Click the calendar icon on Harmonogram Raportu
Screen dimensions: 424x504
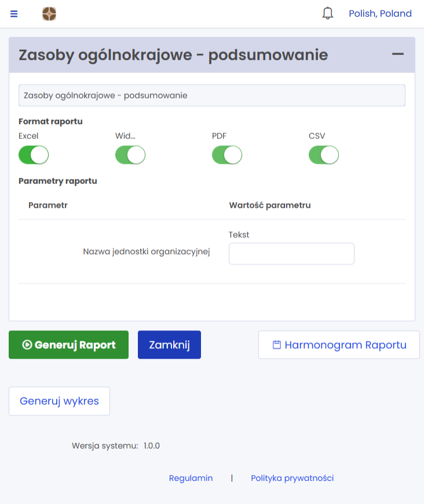pyautogui.click(x=277, y=345)
